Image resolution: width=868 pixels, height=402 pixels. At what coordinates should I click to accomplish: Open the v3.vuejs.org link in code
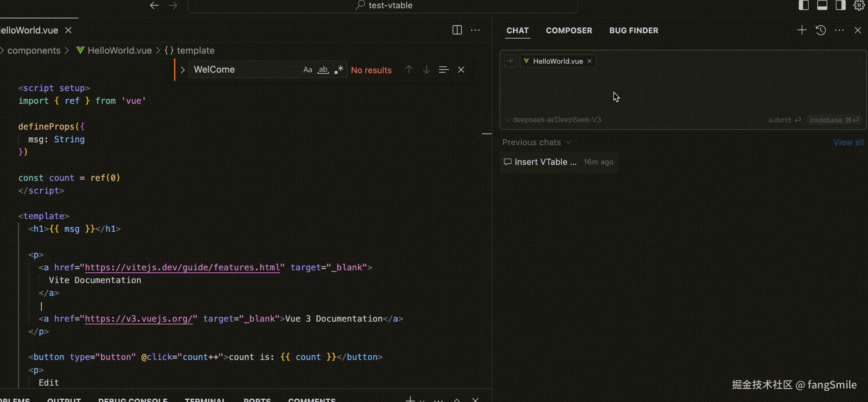tap(139, 319)
